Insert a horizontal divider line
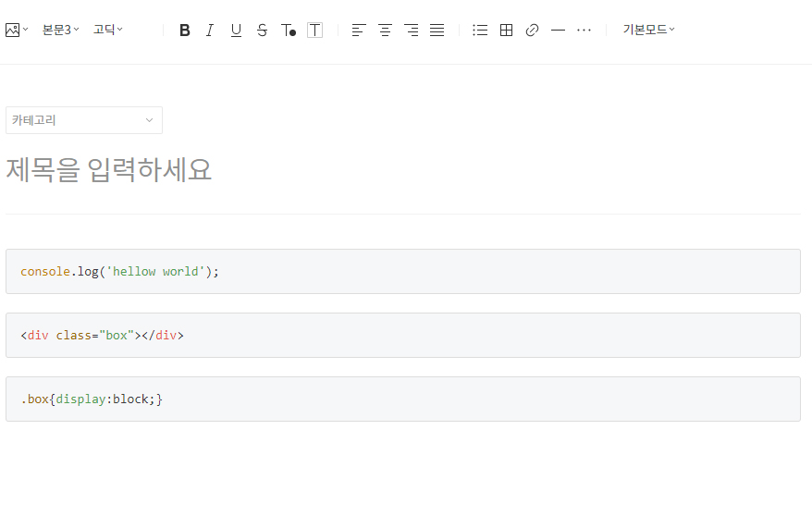Viewport: 812px width, 516px height. pos(559,31)
